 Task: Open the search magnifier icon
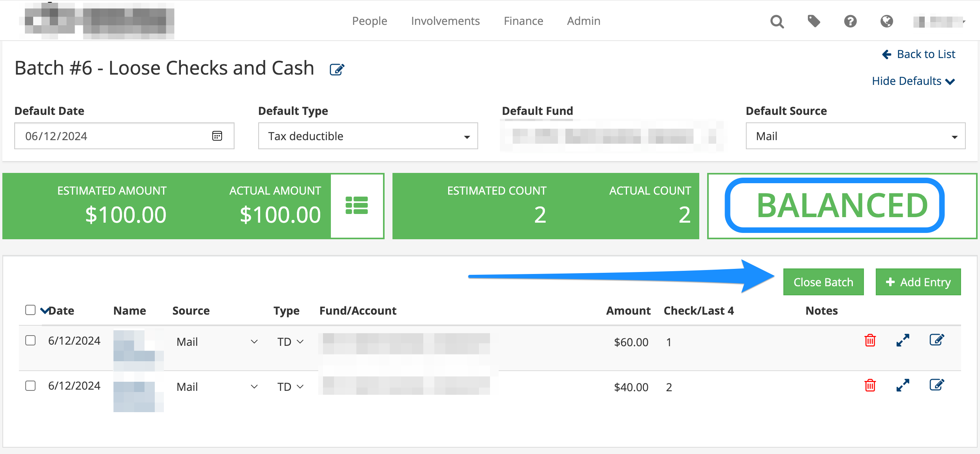(x=777, y=21)
